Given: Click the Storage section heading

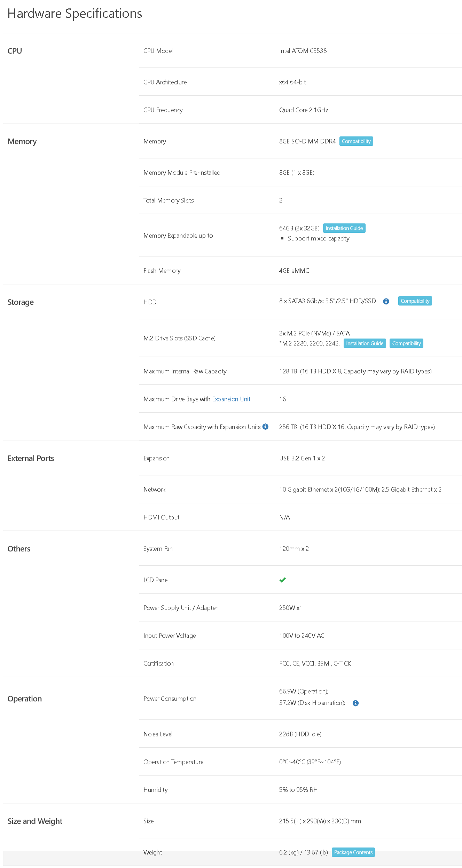Looking at the screenshot, I should 21,302.
